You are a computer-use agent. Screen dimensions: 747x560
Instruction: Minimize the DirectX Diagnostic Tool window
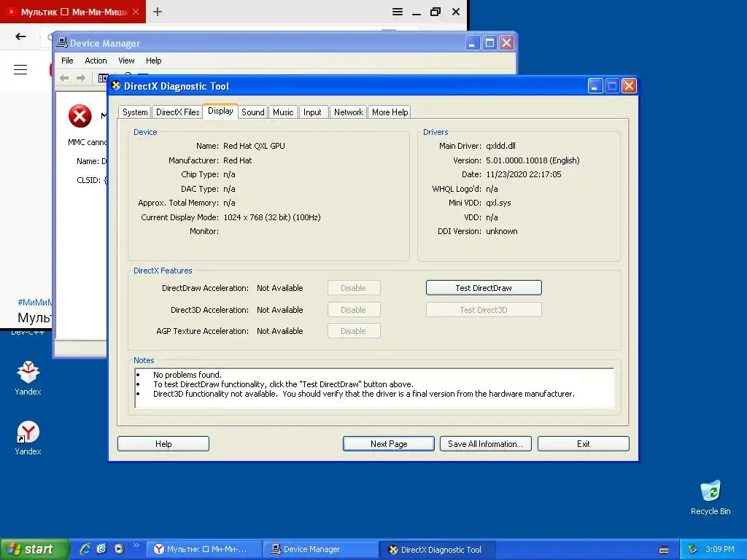(x=595, y=86)
